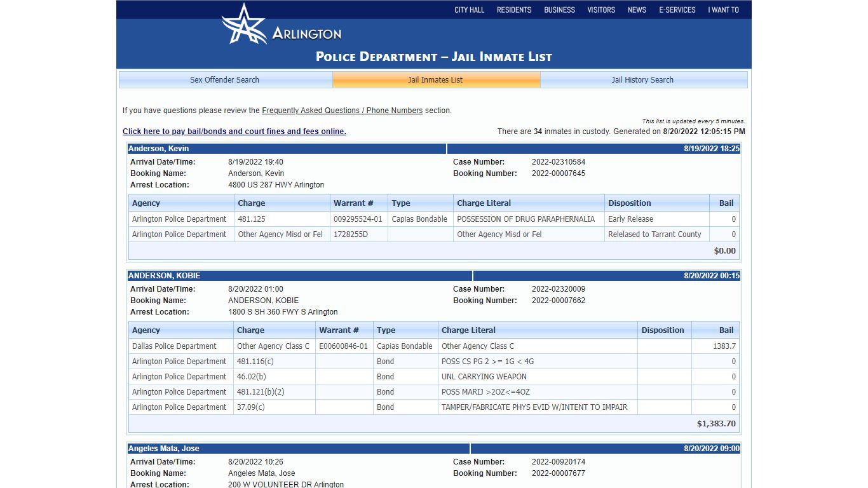Screen dimensions: 868x488
Task: Select the POSSESSION OF DRUG PARAPHERNALIA row
Action: click(x=434, y=219)
